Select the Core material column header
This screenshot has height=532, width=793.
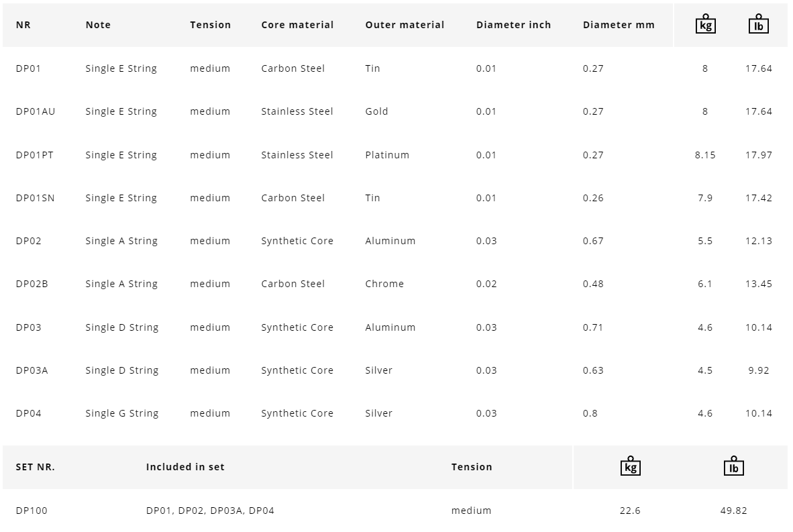pyautogui.click(x=297, y=25)
